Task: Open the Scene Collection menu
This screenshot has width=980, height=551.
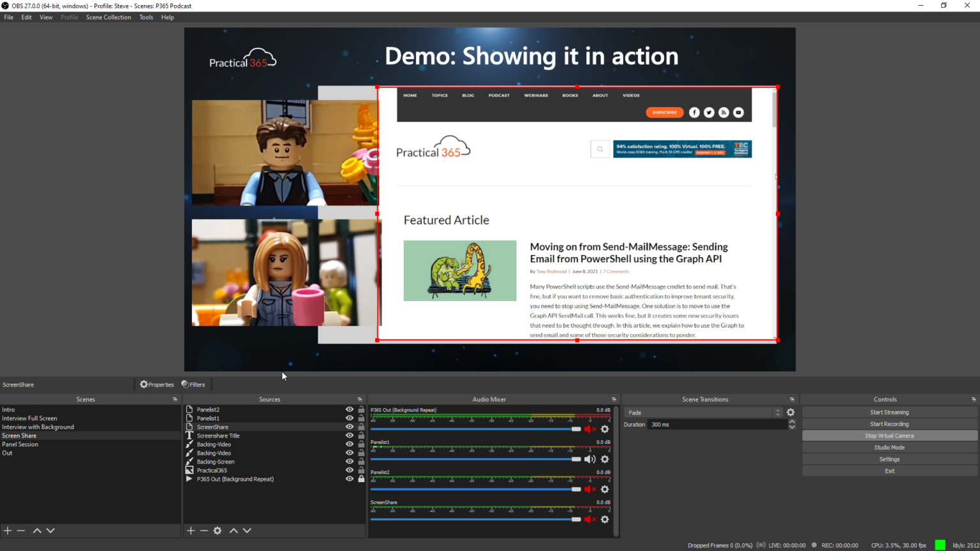Action: [x=108, y=17]
